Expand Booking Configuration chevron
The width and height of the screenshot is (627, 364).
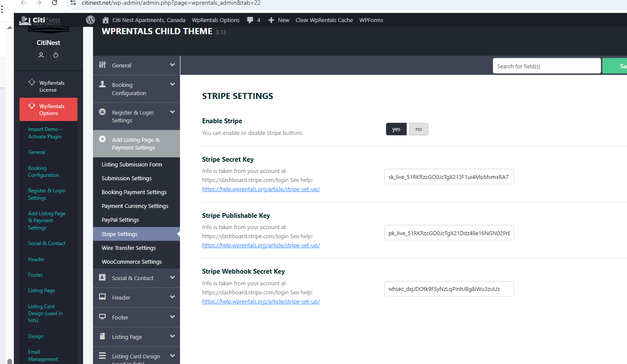(x=172, y=84)
